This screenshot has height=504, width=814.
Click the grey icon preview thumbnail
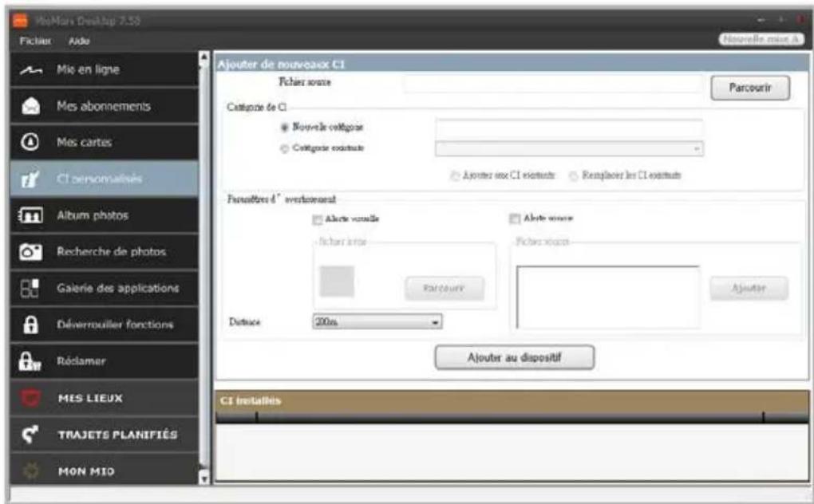337,282
